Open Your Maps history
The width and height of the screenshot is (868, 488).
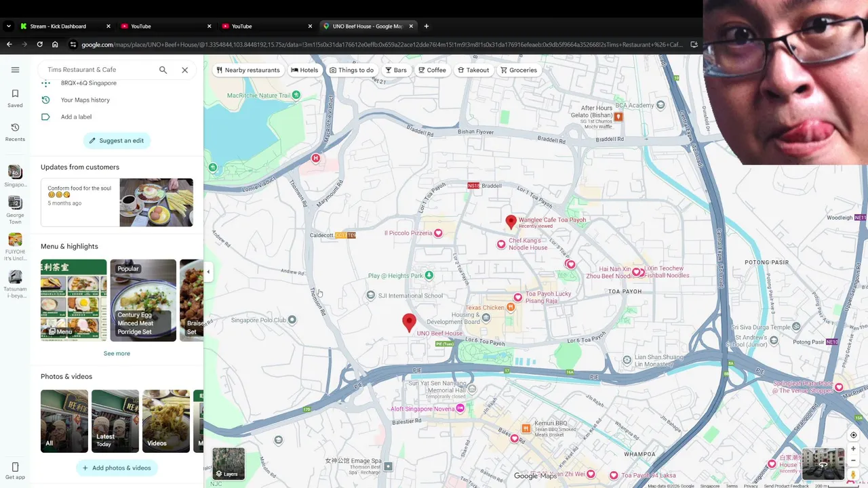pos(85,100)
